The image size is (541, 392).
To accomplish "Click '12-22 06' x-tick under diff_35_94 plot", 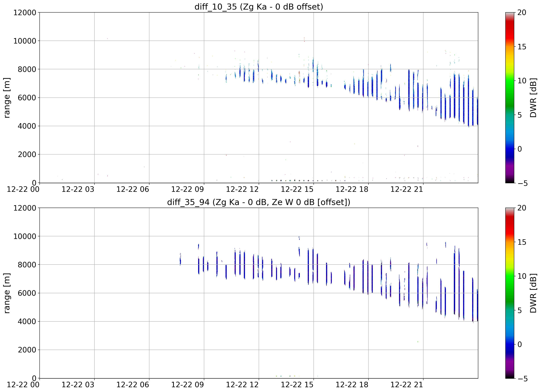I will click(x=133, y=385).
